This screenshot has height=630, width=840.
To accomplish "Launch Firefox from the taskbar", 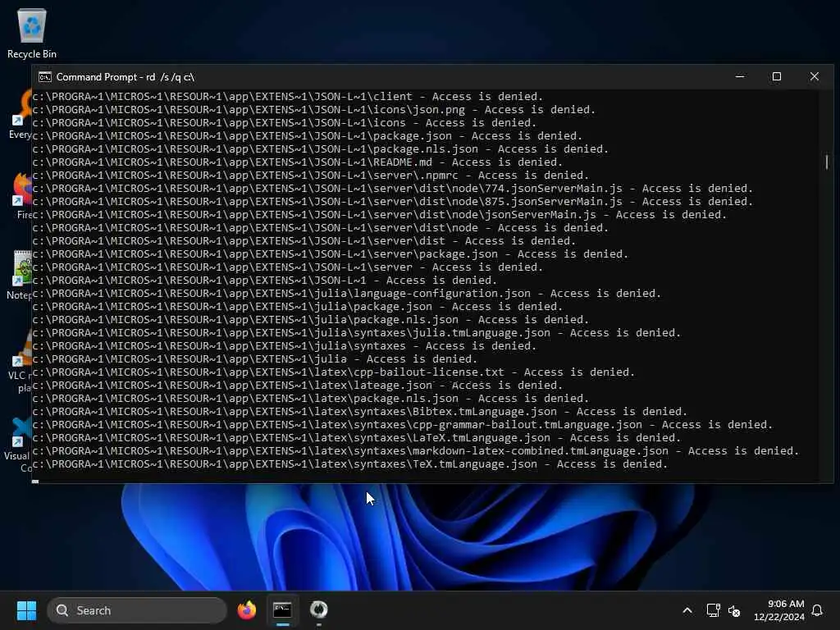I will [246, 610].
